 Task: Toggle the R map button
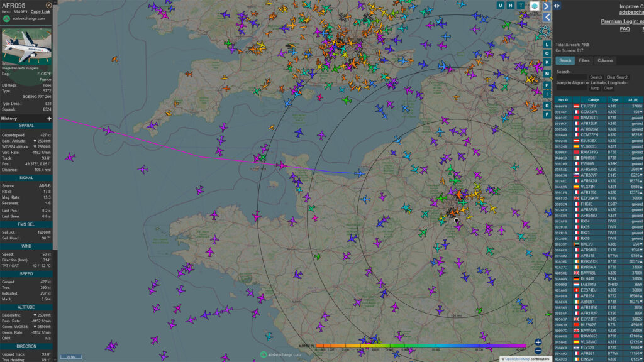click(x=547, y=106)
